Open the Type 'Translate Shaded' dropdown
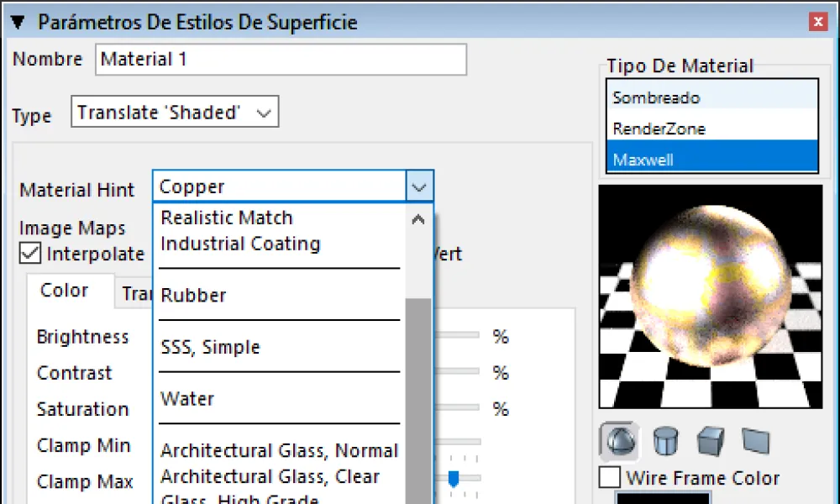840x504 pixels. tap(176, 113)
